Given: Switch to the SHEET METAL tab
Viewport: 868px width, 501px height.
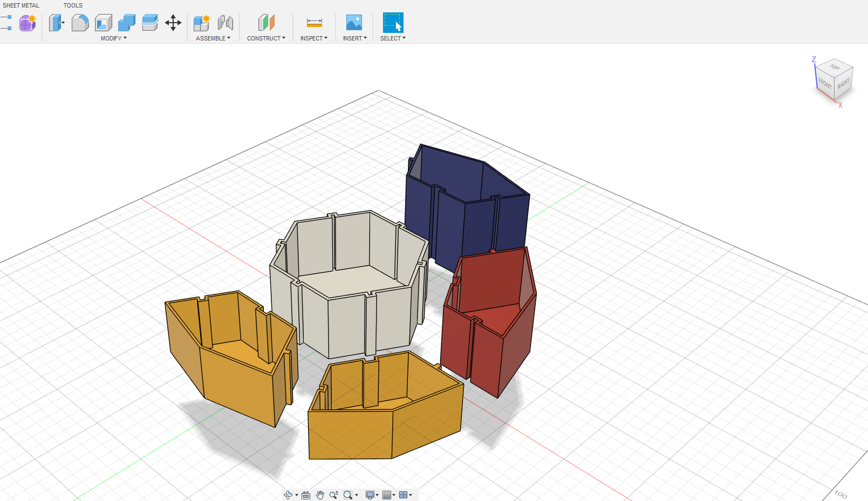Looking at the screenshot, I should pyautogui.click(x=21, y=5).
